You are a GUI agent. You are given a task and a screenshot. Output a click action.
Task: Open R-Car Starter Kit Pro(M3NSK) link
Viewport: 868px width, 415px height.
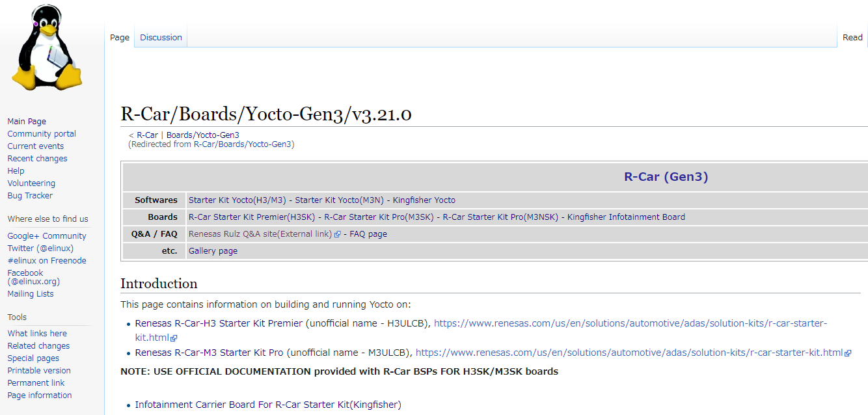click(500, 217)
